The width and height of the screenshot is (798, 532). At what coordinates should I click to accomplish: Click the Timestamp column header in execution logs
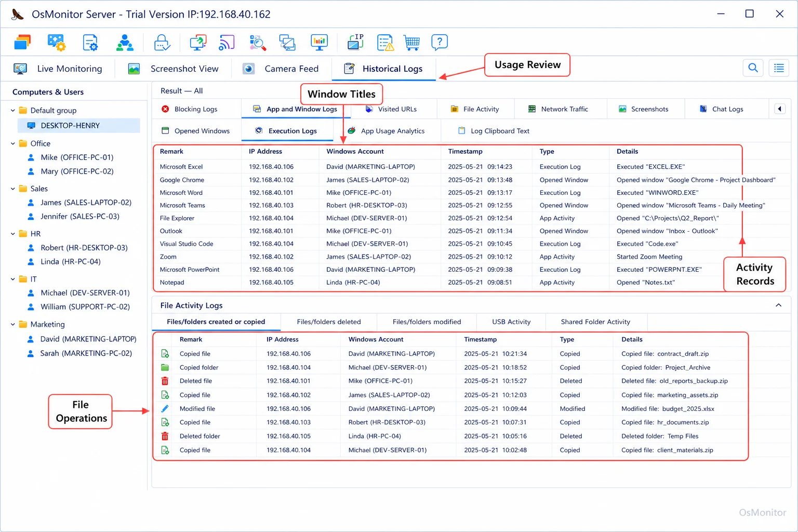coord(465,152)
